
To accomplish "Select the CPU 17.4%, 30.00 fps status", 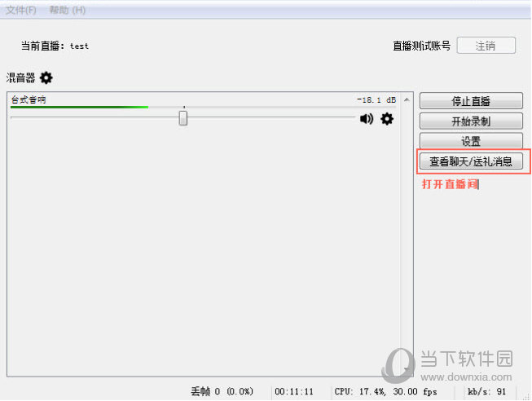I will pyautogui.click(x=386, y=391).
